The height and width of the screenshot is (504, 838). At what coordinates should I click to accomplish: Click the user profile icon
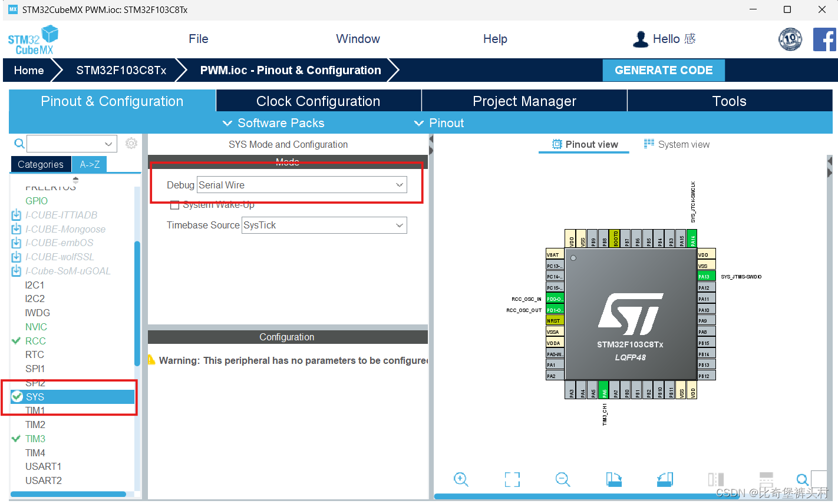click(x=641, y=39)
